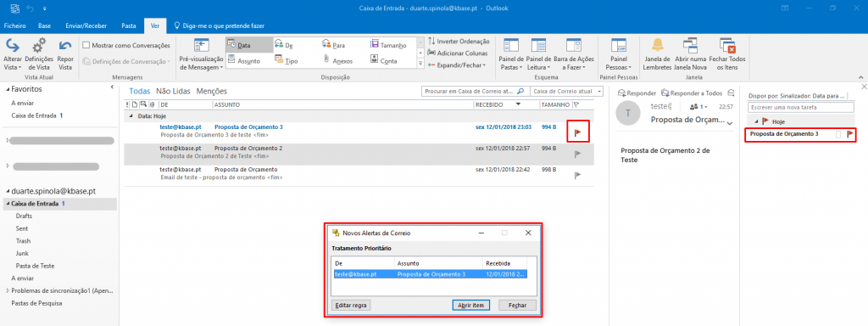Open Ficheiro tab

click(15, 25)
